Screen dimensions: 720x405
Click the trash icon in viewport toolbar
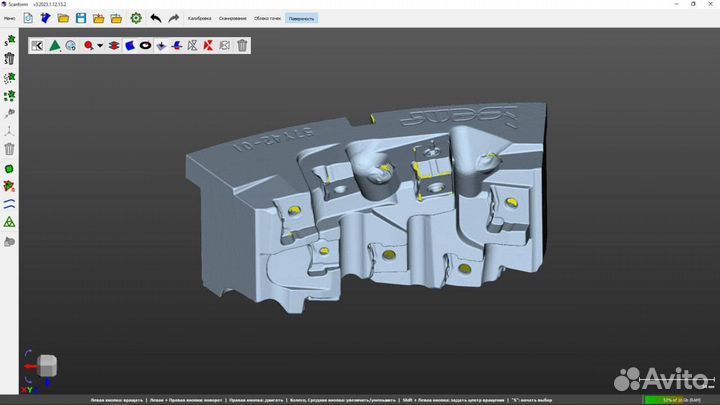coord(242,45)
